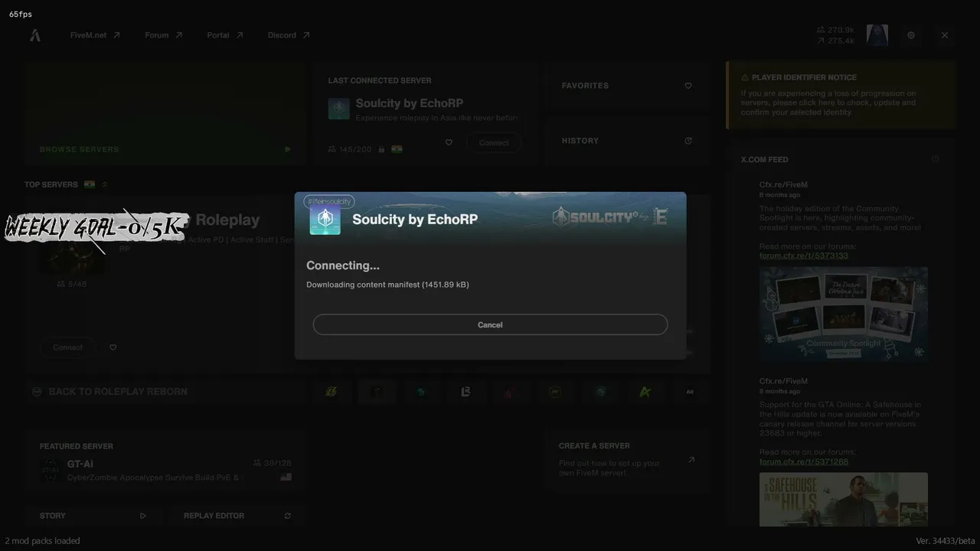Click the Back to Roleplay Reborn icon
The width and height of the screenshot is (980, 551).
(37, 392)
